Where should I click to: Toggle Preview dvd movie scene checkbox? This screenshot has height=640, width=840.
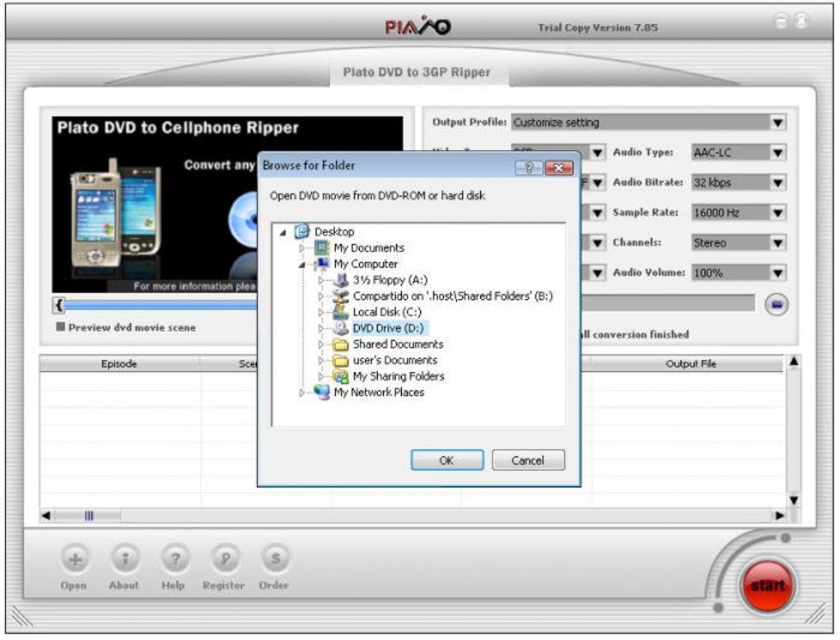[x=61, y=327]
